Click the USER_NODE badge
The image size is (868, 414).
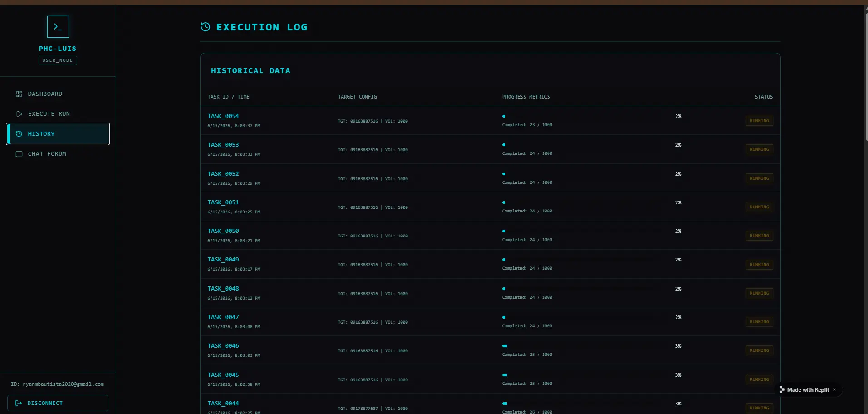[58, 60]
